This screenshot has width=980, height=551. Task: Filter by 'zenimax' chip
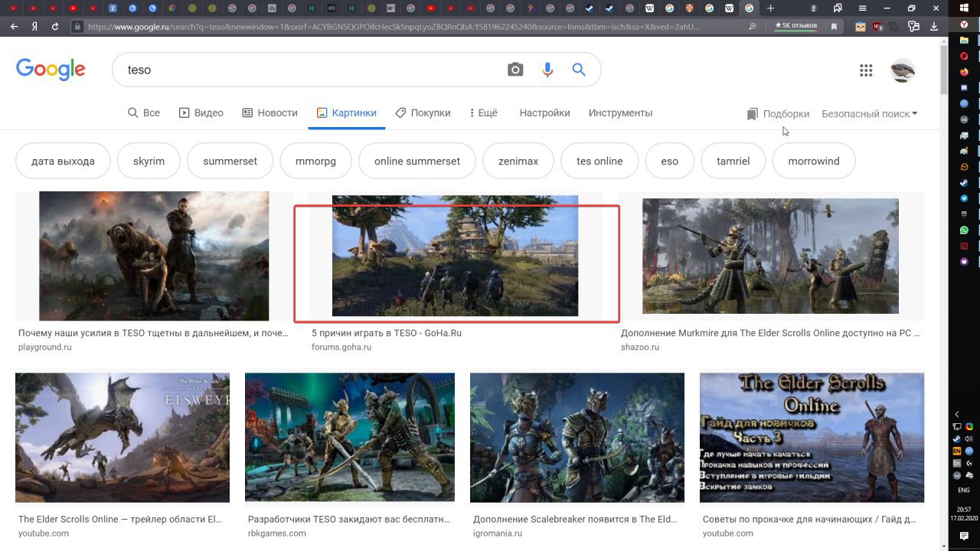[518, 161]
